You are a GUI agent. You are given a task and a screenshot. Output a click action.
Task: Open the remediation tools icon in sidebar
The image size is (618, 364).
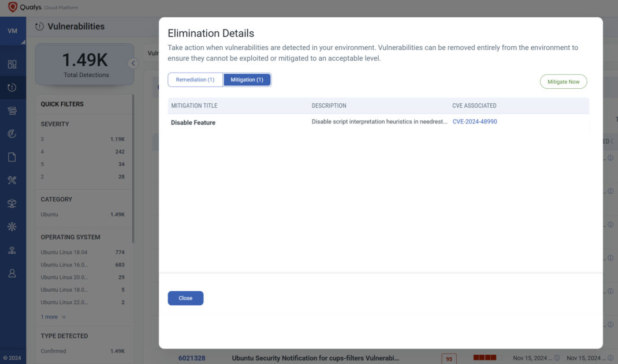12,180
